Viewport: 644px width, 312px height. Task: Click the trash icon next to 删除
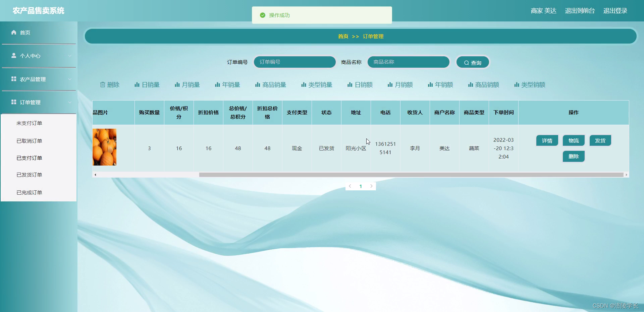coord(103,85)
